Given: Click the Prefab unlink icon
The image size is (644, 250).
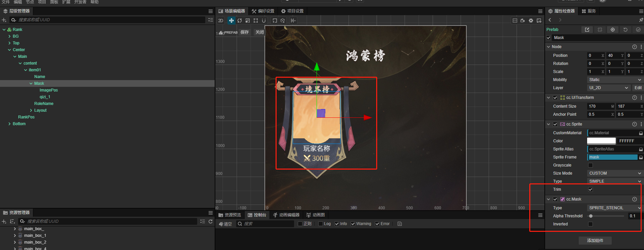Looking at the screenshot, I should (600, 30).
